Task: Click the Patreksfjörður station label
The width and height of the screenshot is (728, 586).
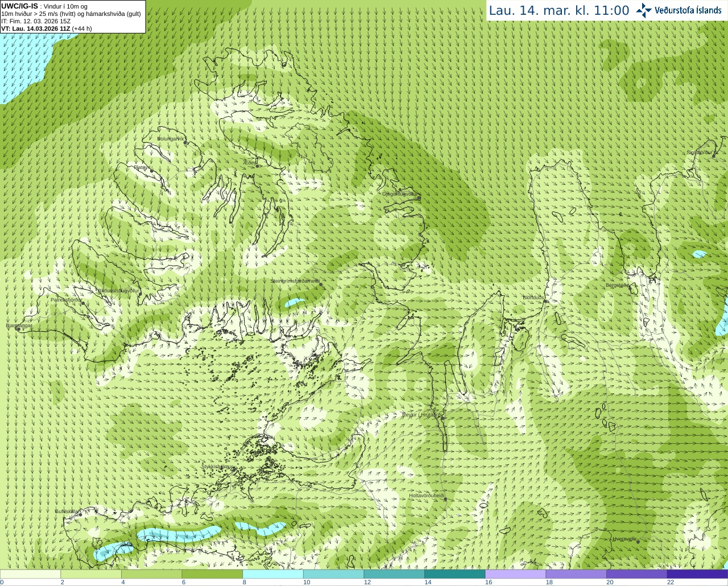Action: click(66, 300)
